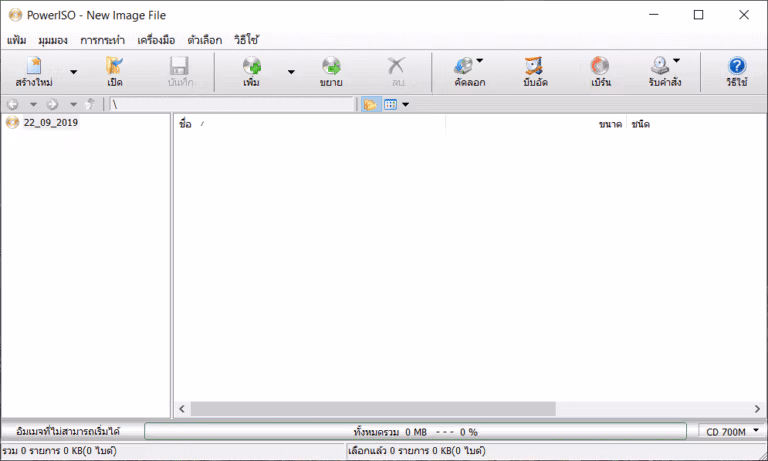Screen dimensions: 768x461
Task: Click the horizontal scrollbar left arrow
Action: pyautogui.click(x=182, y=409)
